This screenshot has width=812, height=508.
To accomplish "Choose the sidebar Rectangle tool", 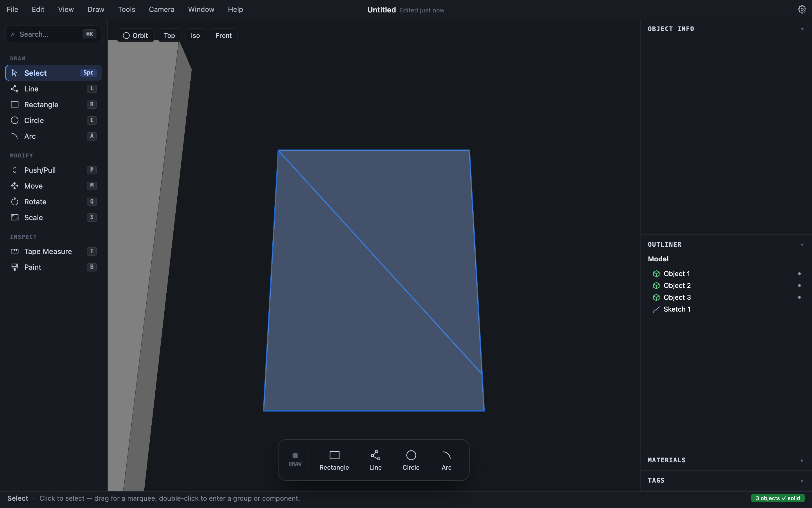I will 53,104.
